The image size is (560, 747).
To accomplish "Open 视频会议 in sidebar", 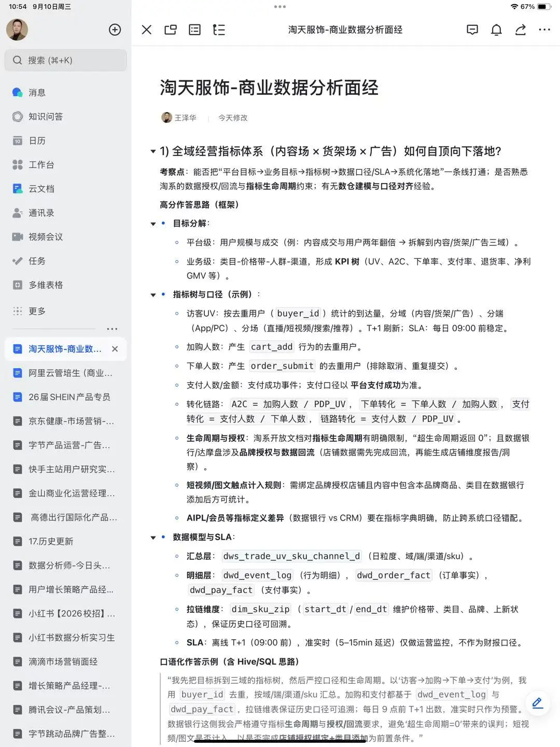I will [x=66, y=237].
